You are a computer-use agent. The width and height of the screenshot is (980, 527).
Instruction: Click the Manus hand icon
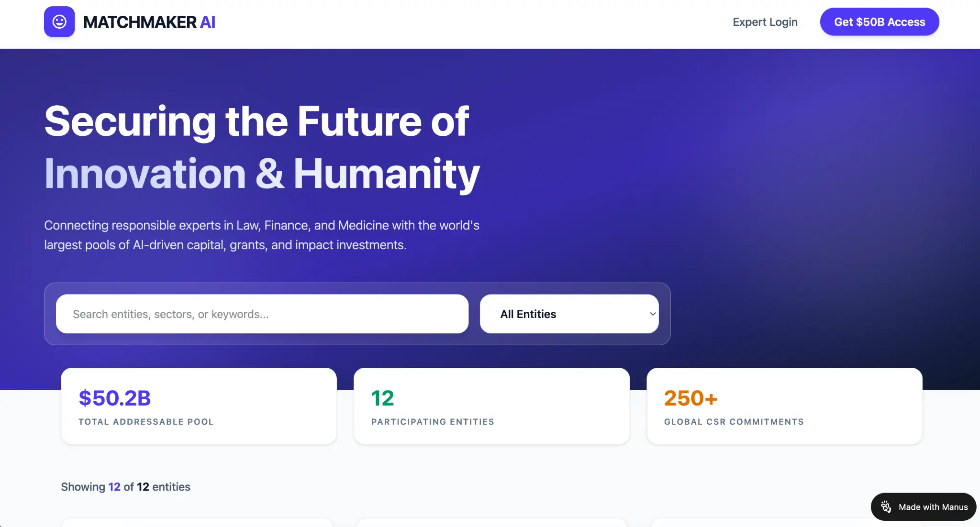pyautogui.click(x=886, y=507)
